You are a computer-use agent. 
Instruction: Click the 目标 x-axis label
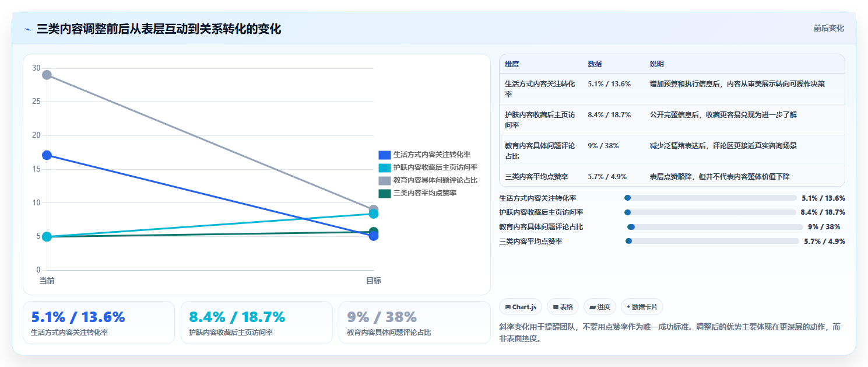(374, 281)
